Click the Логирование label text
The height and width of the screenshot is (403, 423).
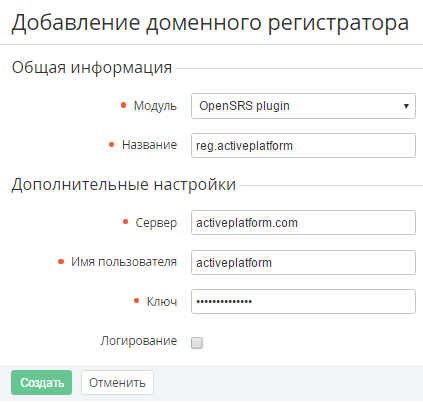[139, 341]
